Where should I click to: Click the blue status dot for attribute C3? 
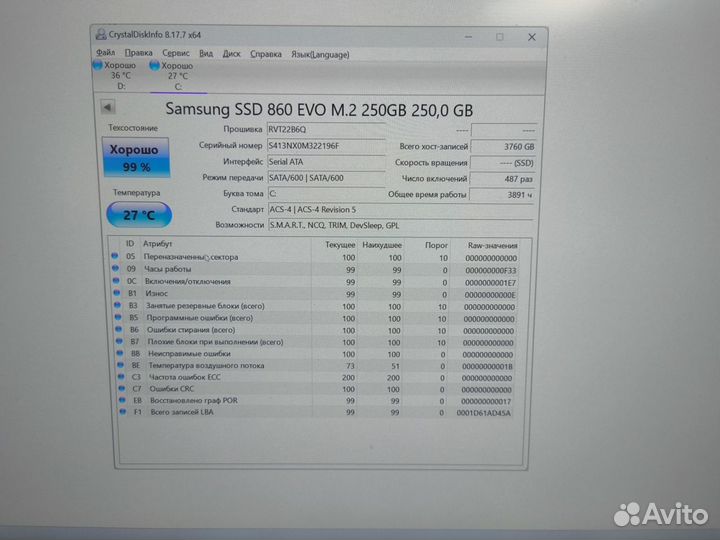(x=121, y=377)
